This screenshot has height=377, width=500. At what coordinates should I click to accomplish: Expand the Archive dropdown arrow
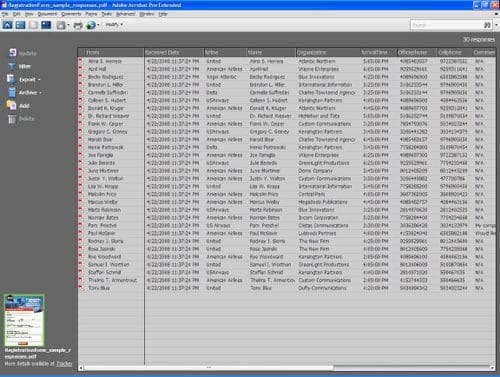pos(41,93)
